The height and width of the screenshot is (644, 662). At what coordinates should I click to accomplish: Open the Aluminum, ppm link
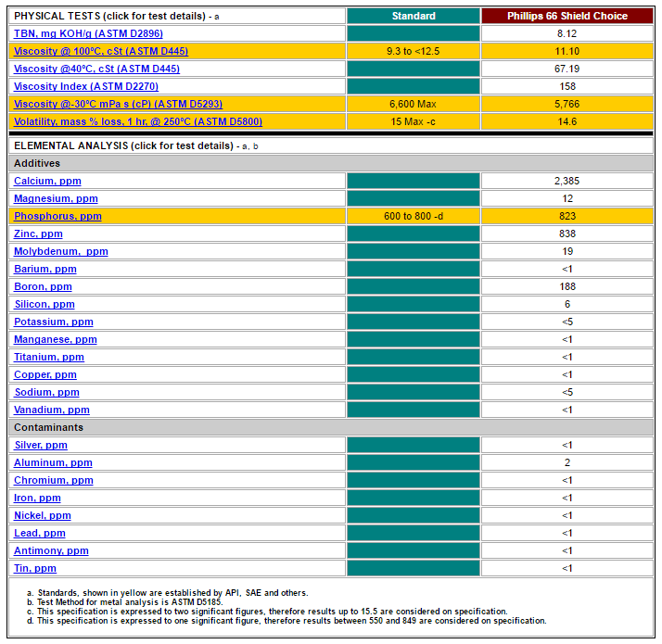(53, 463)
